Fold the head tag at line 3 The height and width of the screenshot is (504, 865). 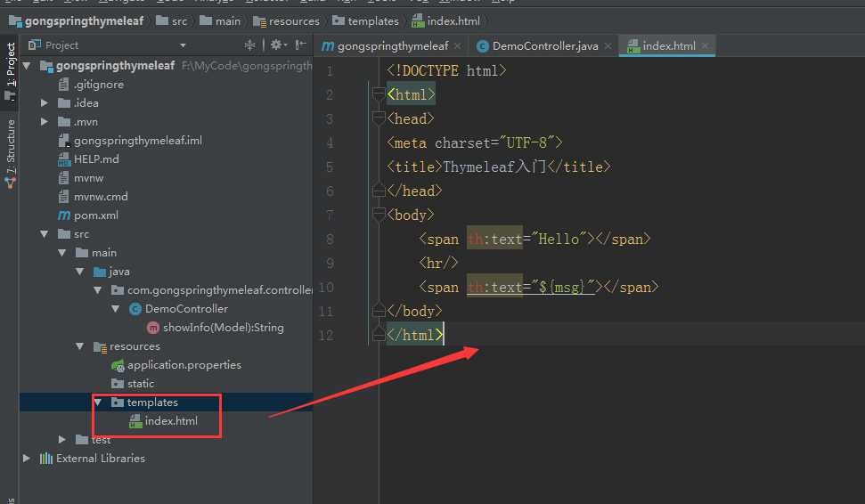click(379, 118)
